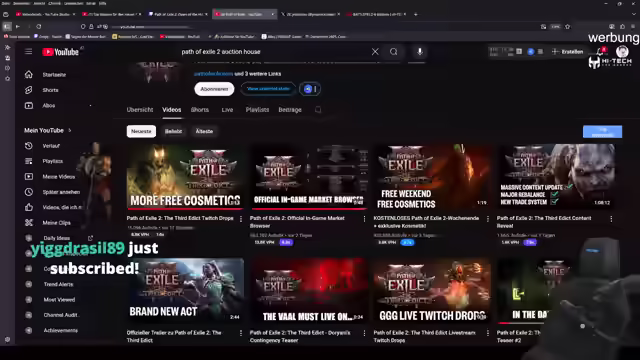Switch to the Playlists channel tab
640x360 pixels.
[x=257, y=110]
